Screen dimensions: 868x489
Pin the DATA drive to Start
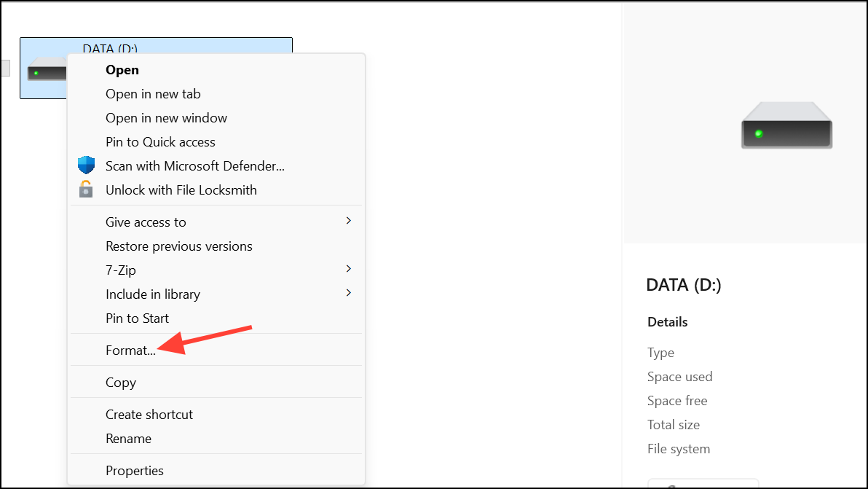tap(137, 318)
